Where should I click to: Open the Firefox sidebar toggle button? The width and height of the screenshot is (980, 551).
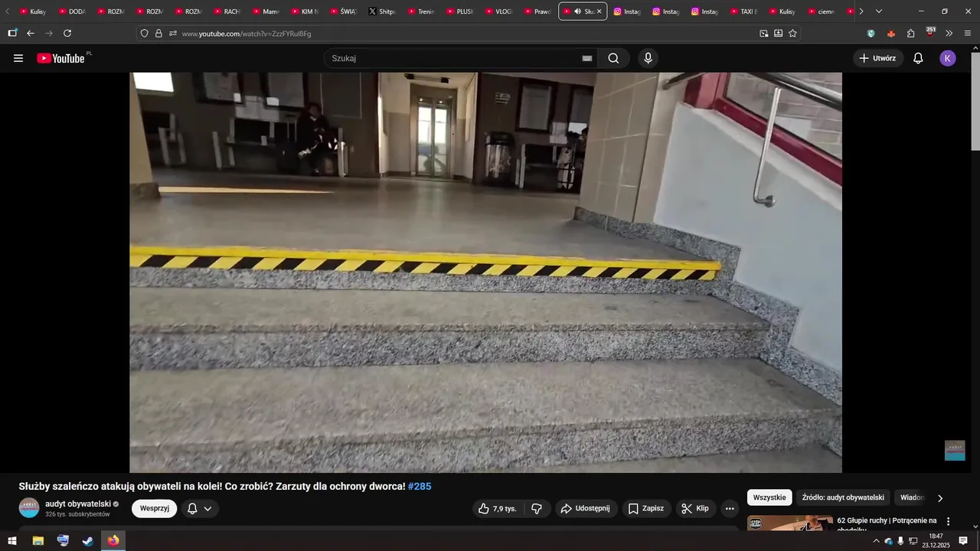(12, 33)
